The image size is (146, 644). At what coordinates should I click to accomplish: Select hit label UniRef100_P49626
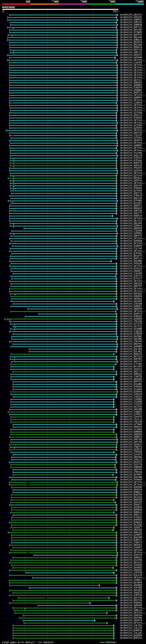tap(131, 387)
